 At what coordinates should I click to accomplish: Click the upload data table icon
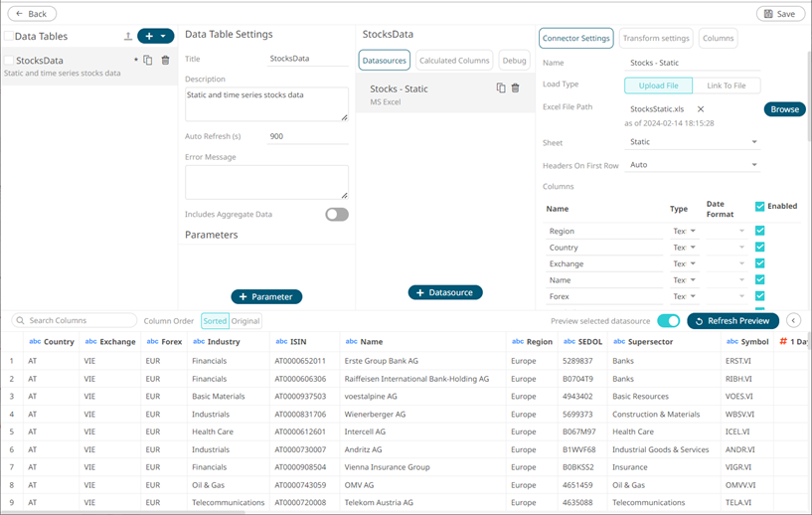pyautogui.click(x=128, y=36)
